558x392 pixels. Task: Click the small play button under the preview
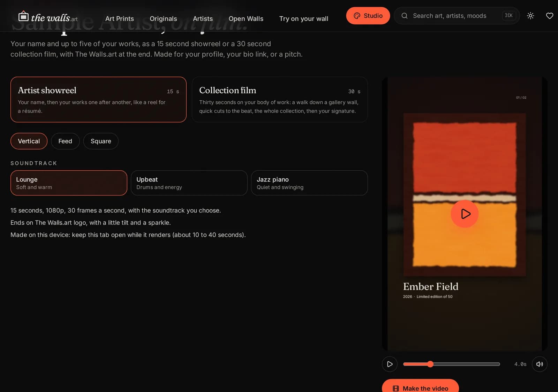pos(390,364)
